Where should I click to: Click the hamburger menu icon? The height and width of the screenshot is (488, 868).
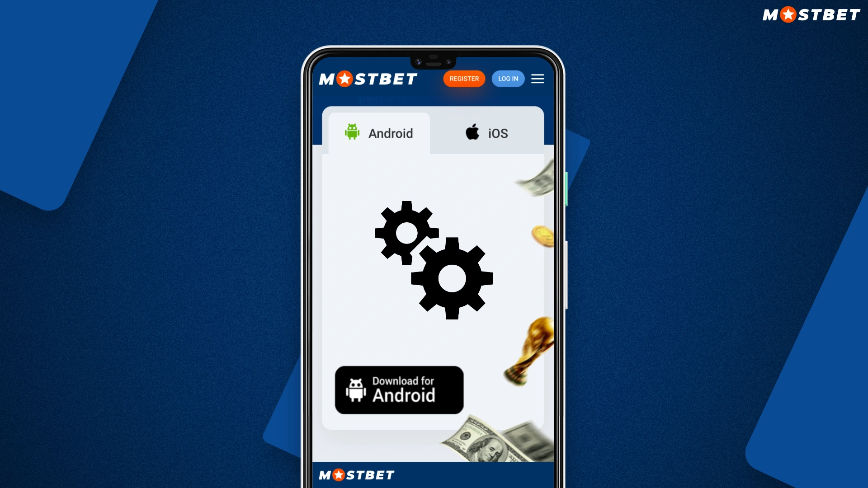pos(538,78)
